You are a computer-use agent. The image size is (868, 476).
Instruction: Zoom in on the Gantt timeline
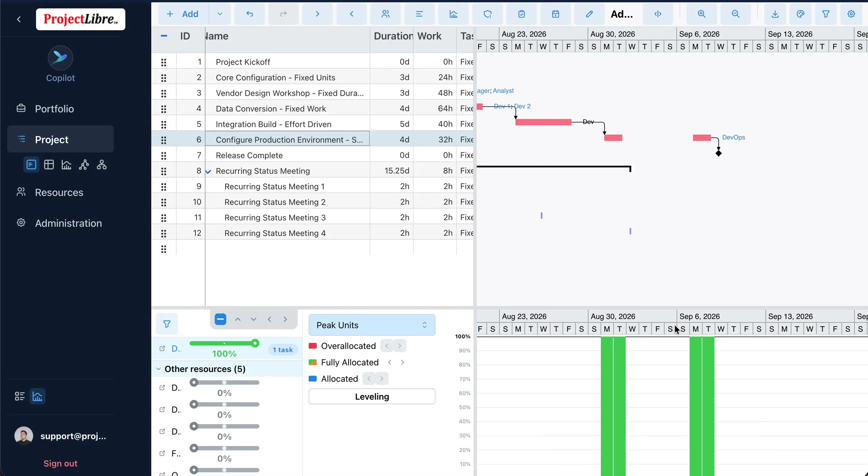(702, 14)
